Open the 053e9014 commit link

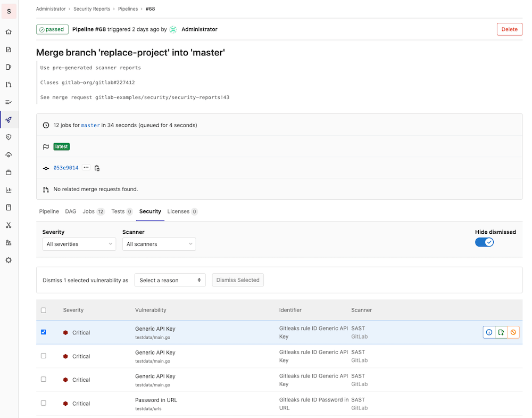[x=65, y=168]
